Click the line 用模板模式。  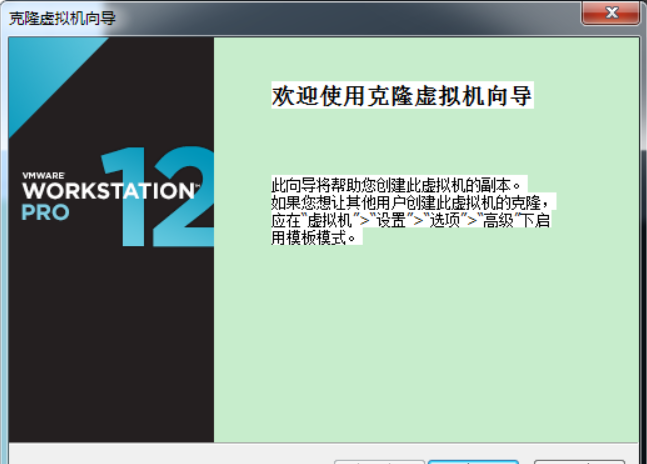pos(316,237)
